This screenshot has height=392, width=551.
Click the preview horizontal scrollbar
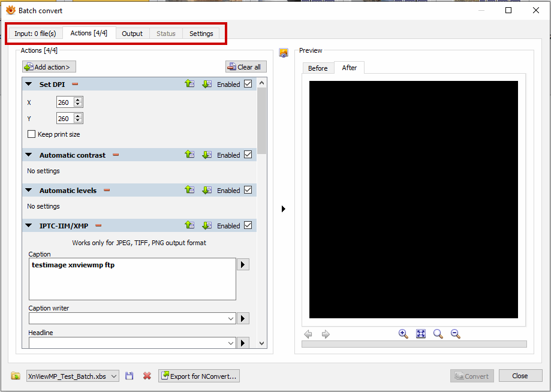pos(414,344)
